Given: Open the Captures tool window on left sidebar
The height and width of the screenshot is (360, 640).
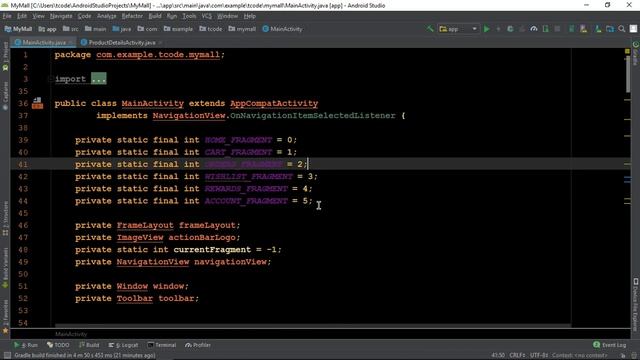Looking at the screenshot, I should coord(5,96).
